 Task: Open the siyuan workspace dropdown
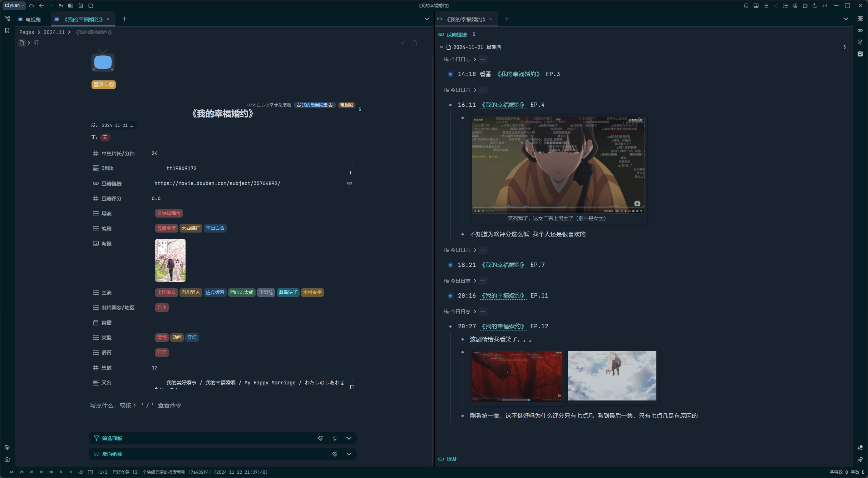click(x=14, y=5)
